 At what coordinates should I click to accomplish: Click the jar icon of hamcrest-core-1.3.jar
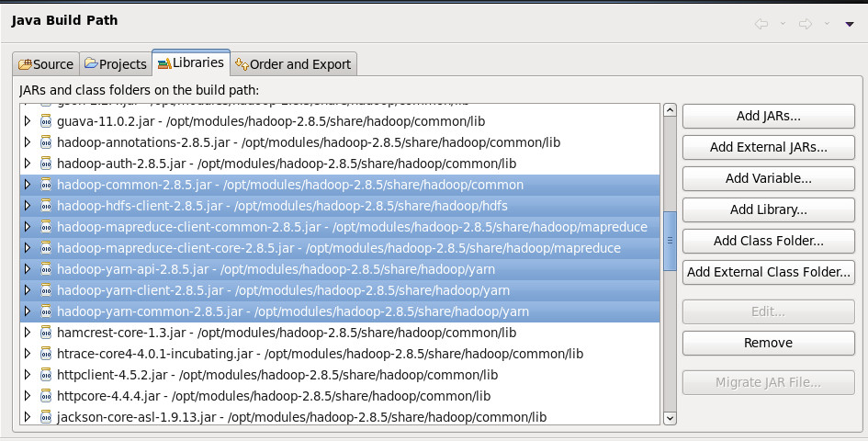point(46,333)
